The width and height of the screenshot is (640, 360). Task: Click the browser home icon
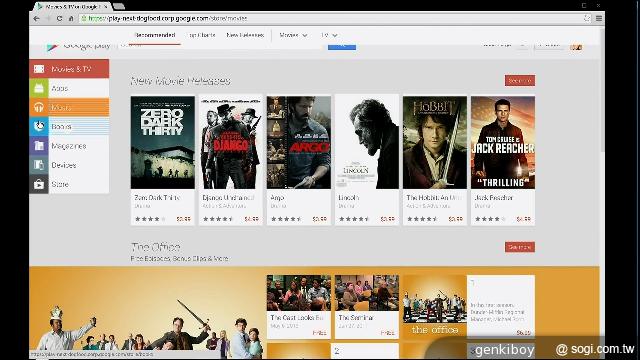[x=71, y=18]
